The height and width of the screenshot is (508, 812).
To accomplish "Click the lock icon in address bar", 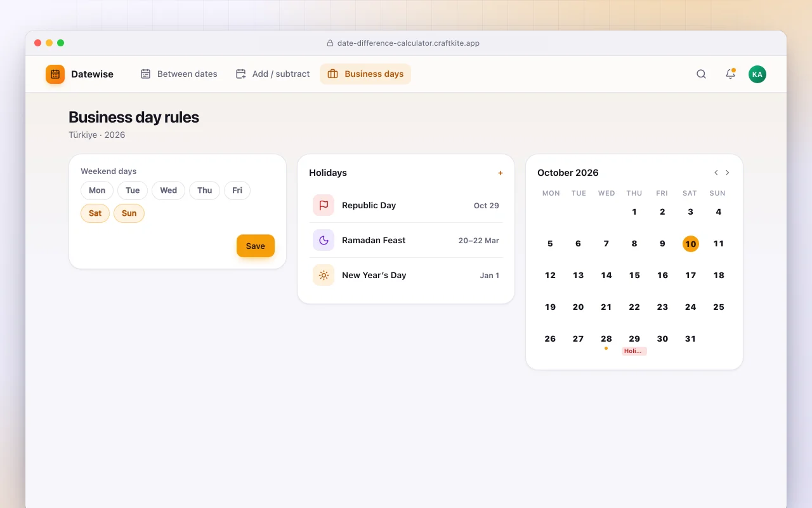I will coord(330,43).
